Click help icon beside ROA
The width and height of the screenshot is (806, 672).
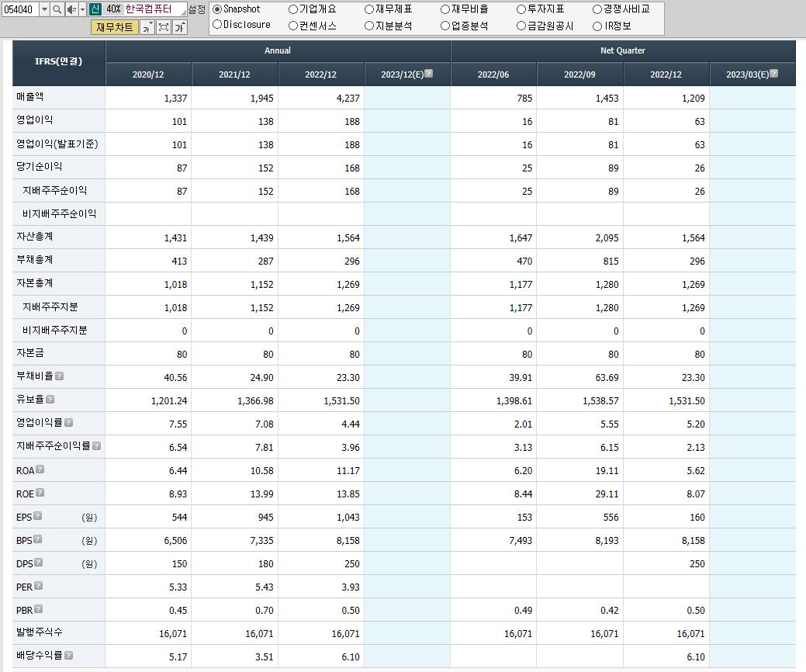point(40,469)
